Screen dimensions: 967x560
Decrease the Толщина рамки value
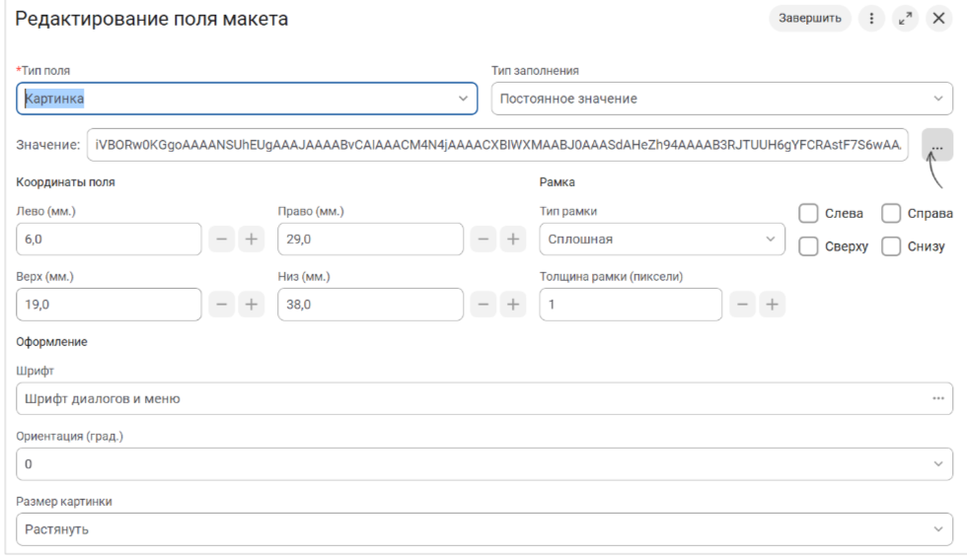[742, 305]
